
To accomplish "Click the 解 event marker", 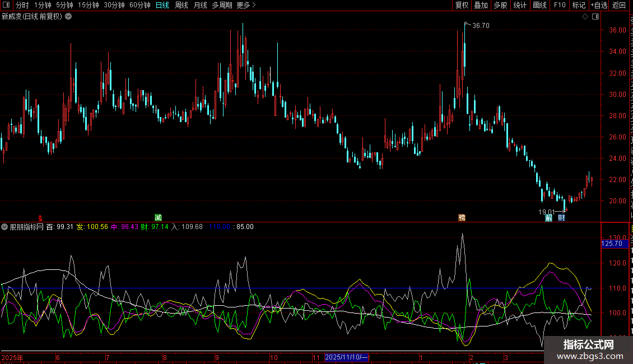I will click(x=548, y=218).
